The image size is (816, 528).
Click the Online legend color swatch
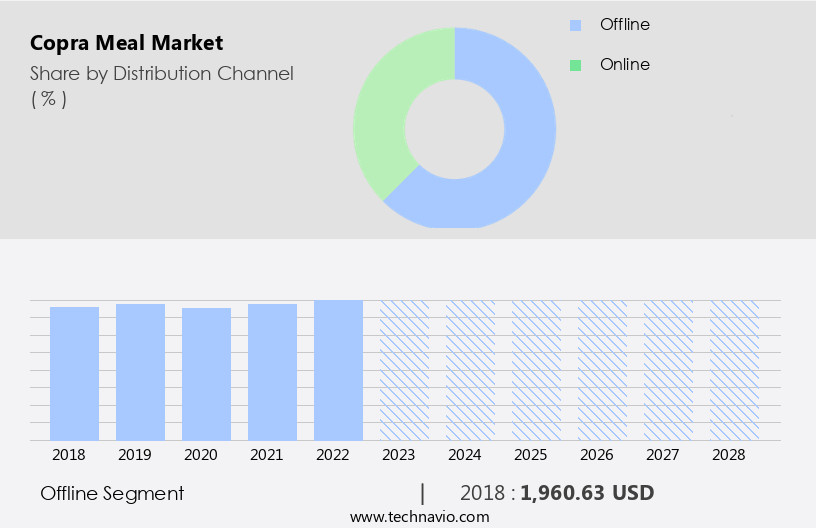pos(575,65)
